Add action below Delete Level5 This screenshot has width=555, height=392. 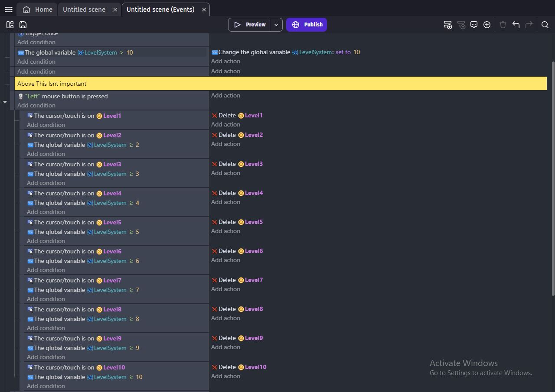point(225,231)
